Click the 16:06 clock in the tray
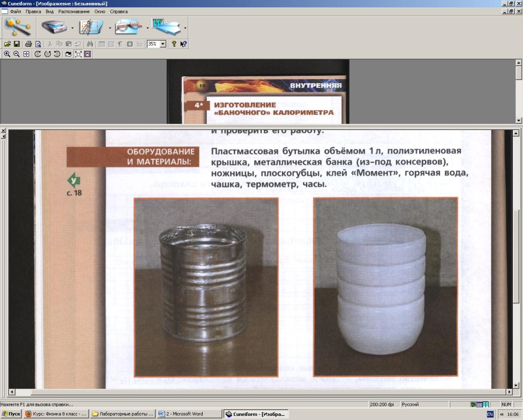 (x=513, y=414)
